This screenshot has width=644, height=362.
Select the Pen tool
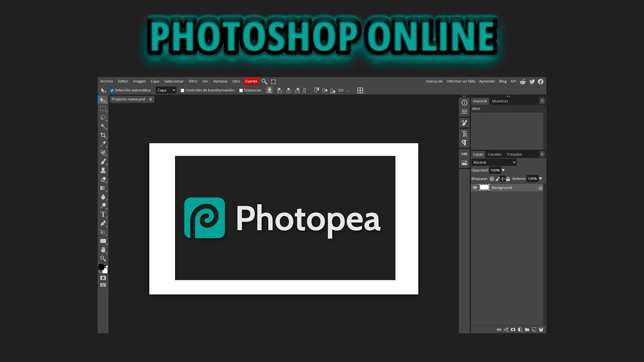pos(103,223)
